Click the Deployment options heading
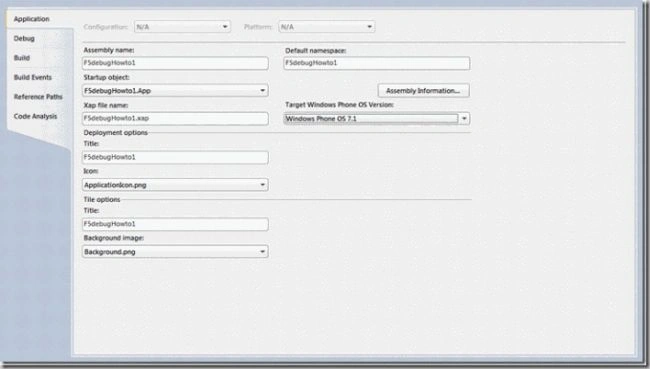Image resolution: width=650 pixels, height=369 pixels. [x=116, y=133]
